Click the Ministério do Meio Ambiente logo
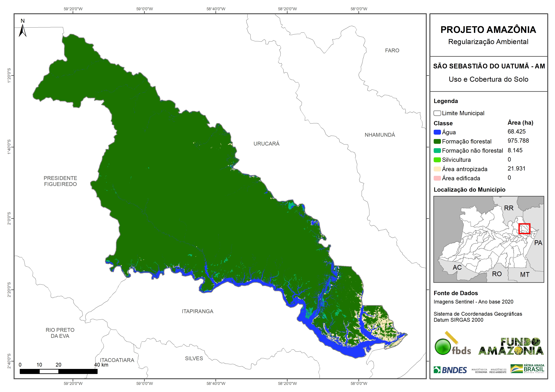This screenshot has width=555, height=392. point(498,371)
